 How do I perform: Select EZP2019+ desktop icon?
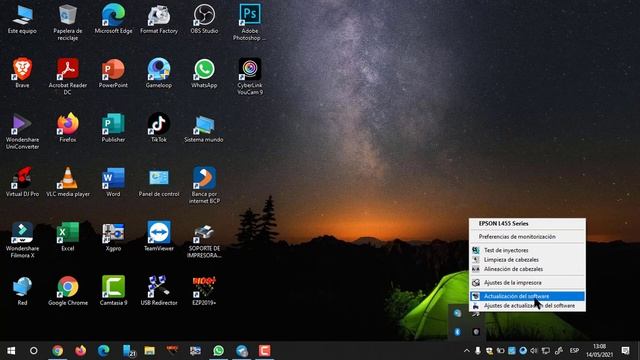[x=204, y=291]
